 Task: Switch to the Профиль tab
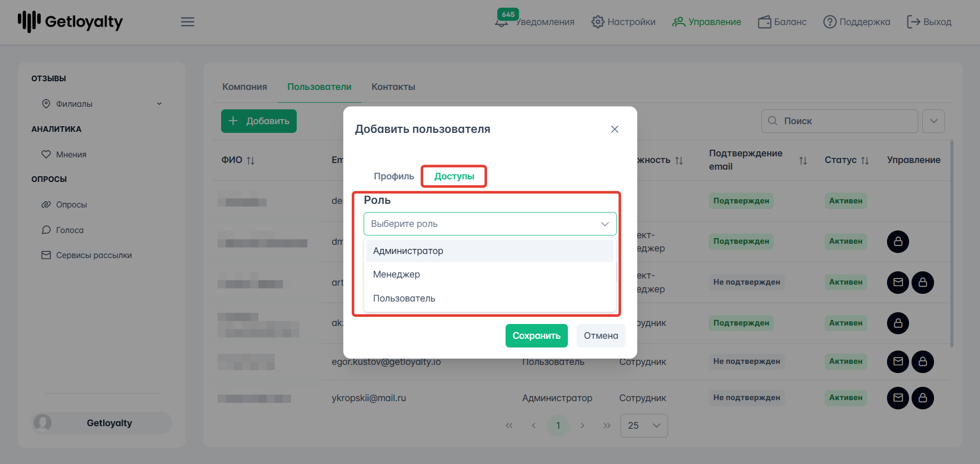coord(394,176)
